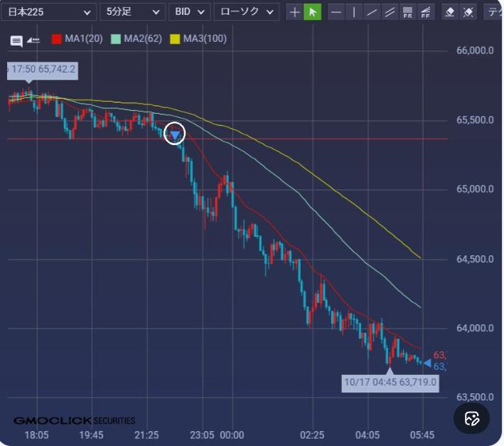
Task: Click the blue current price value tag
Action: pos(440,366)
